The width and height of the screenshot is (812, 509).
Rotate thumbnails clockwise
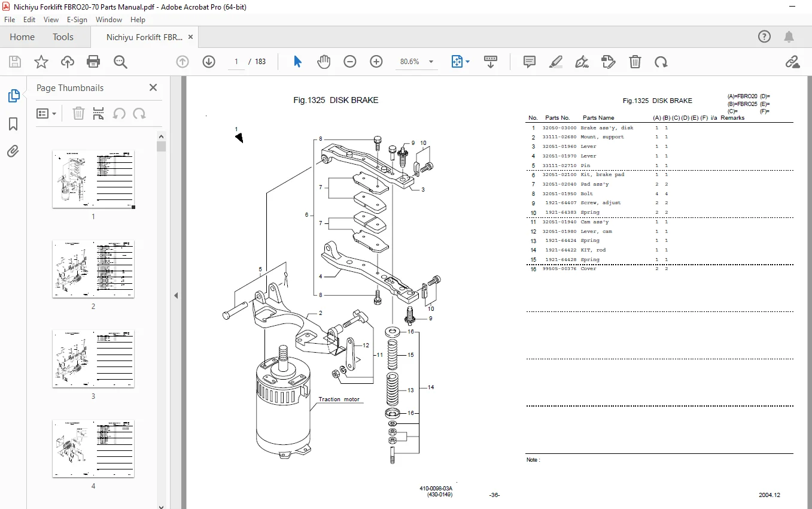(139, 113)
